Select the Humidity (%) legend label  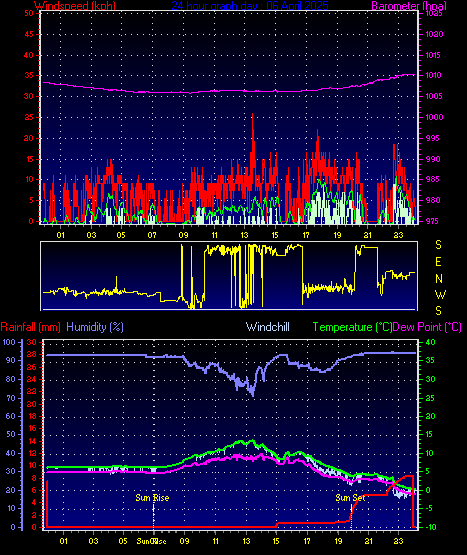pyautogui.click(x=95, y=327)
